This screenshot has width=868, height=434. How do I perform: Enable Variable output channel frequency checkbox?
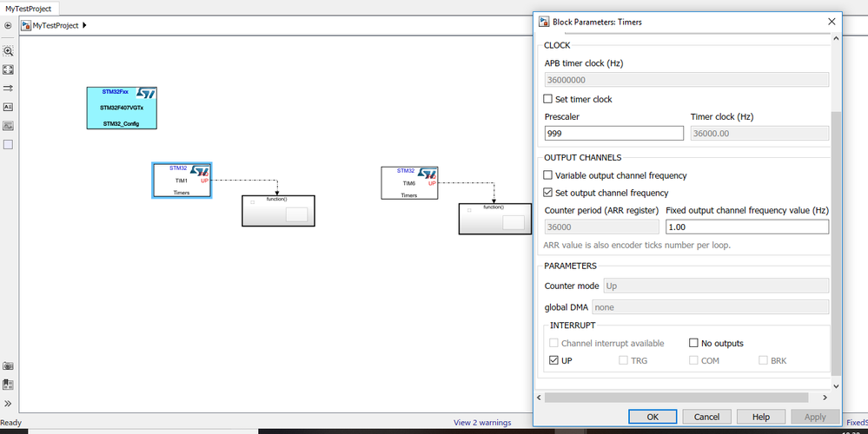(x=548, y=175)
